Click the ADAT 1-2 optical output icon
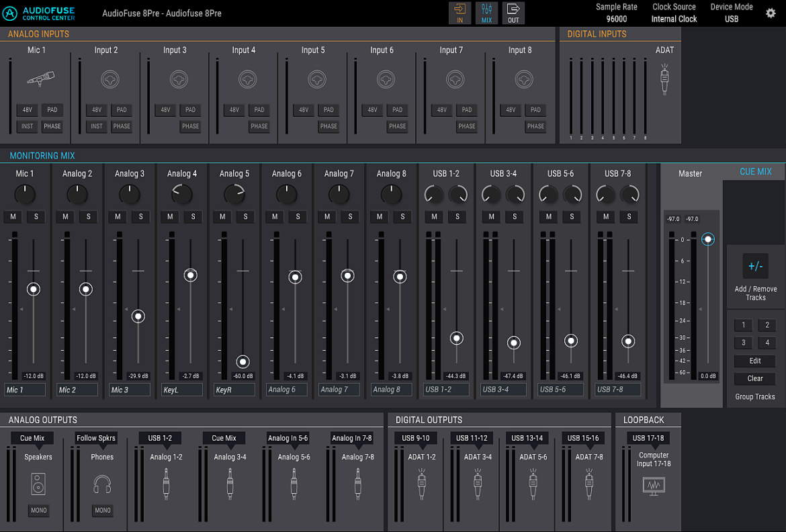 coord(422,484)
